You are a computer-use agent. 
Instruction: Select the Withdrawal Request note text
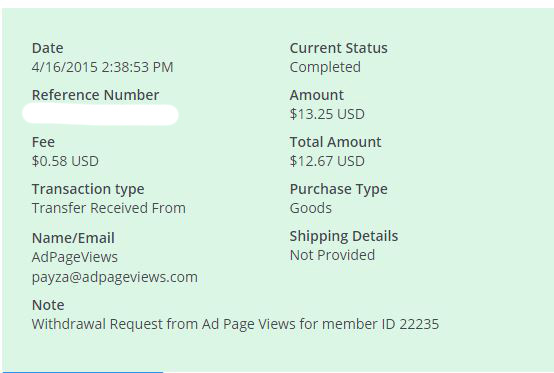pos(235,324)
